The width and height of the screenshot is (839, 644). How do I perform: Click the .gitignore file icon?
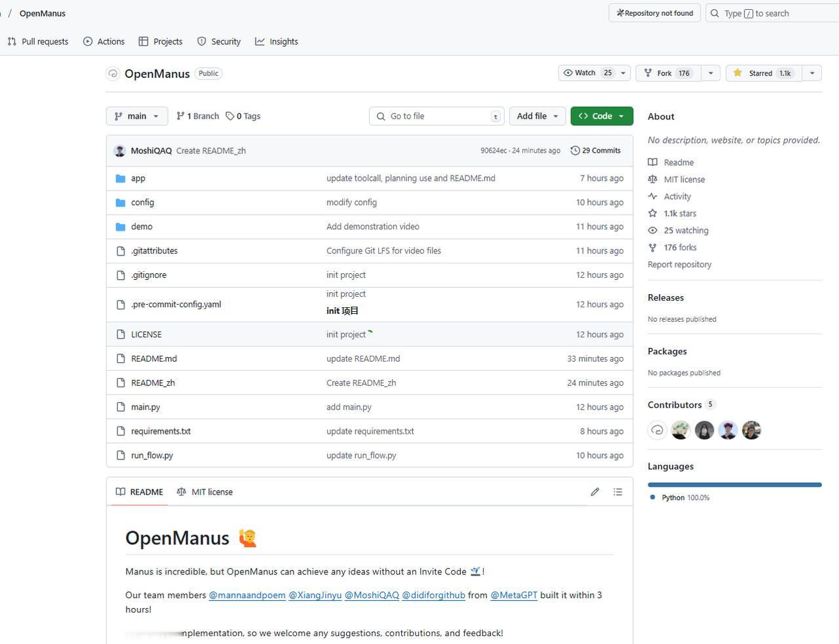tap(121, 275)
